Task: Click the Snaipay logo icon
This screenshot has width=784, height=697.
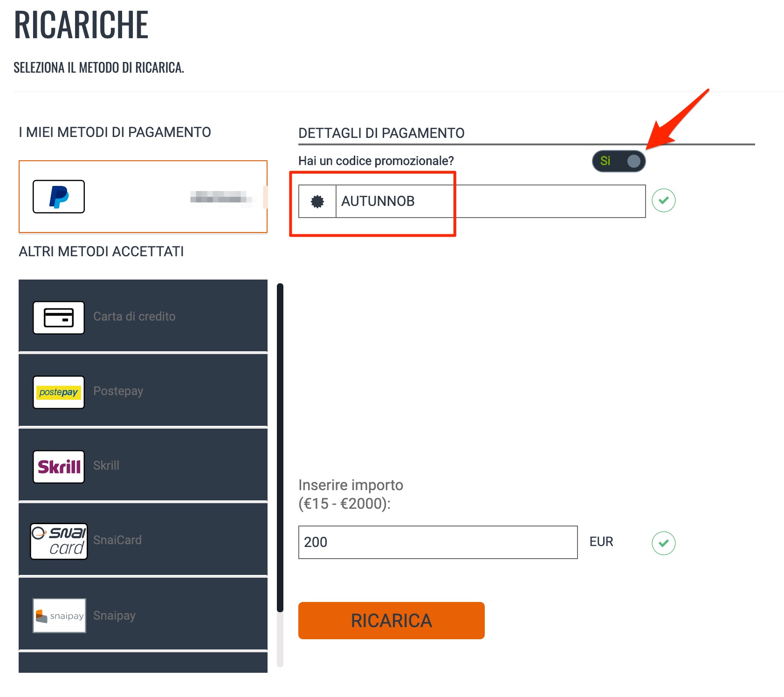Action: (x=59, y=615)
